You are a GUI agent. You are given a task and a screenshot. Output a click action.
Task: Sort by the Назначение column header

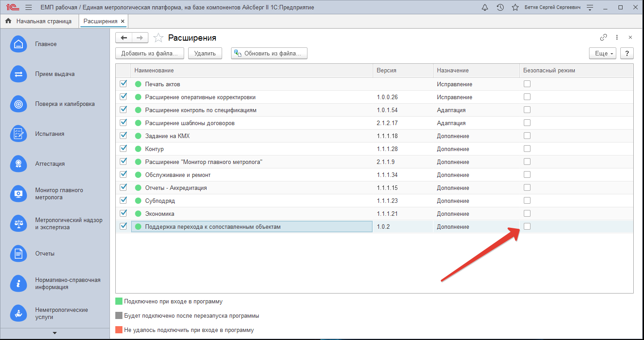pyautogui.click(x=476, y=71)
